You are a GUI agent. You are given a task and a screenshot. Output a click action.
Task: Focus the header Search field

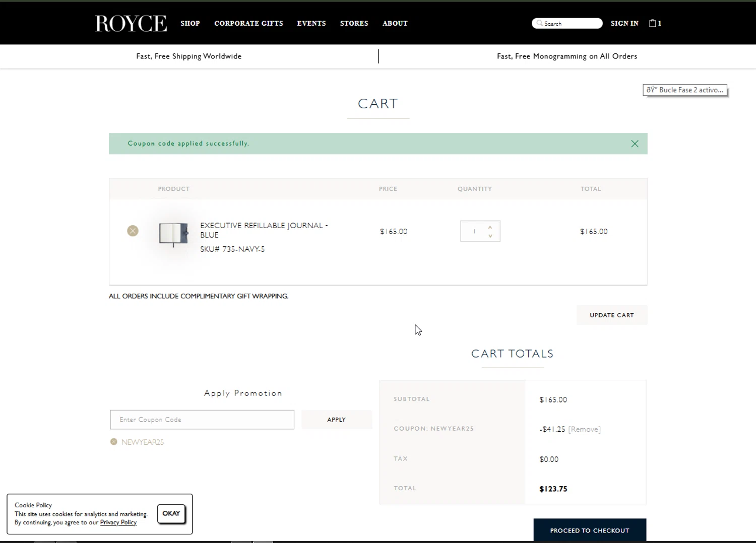(x=567, y=23)
